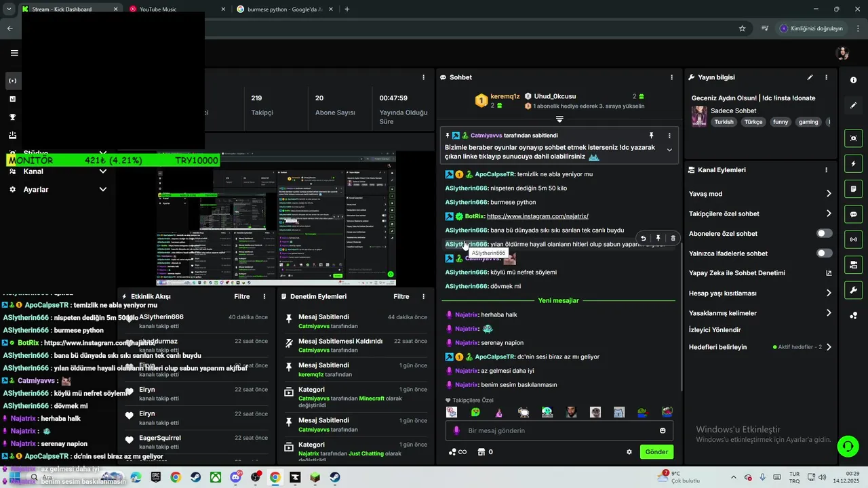Switch to the burmese python Google tab
The width and height of the screenshot is (868, 488).
point(285,9)
